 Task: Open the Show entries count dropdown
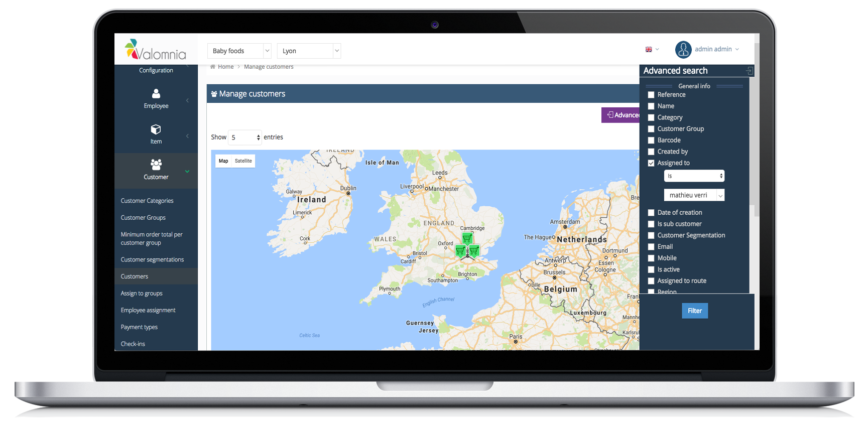(x=245, y=137)
